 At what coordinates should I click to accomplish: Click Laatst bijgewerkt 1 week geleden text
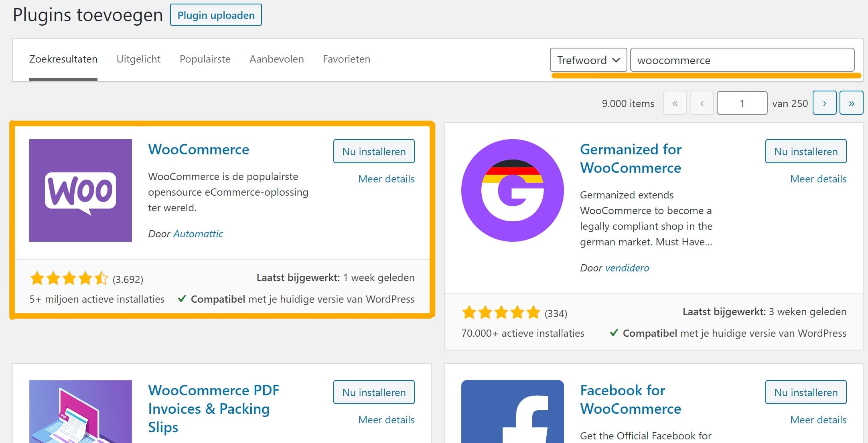click(336, 277)
